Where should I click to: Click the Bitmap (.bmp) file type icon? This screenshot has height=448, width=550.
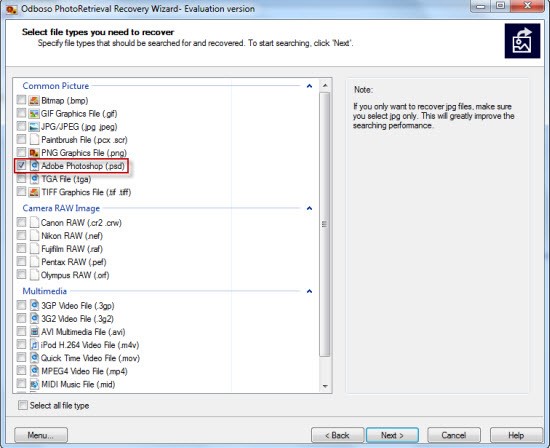click(x=34, y=101)
